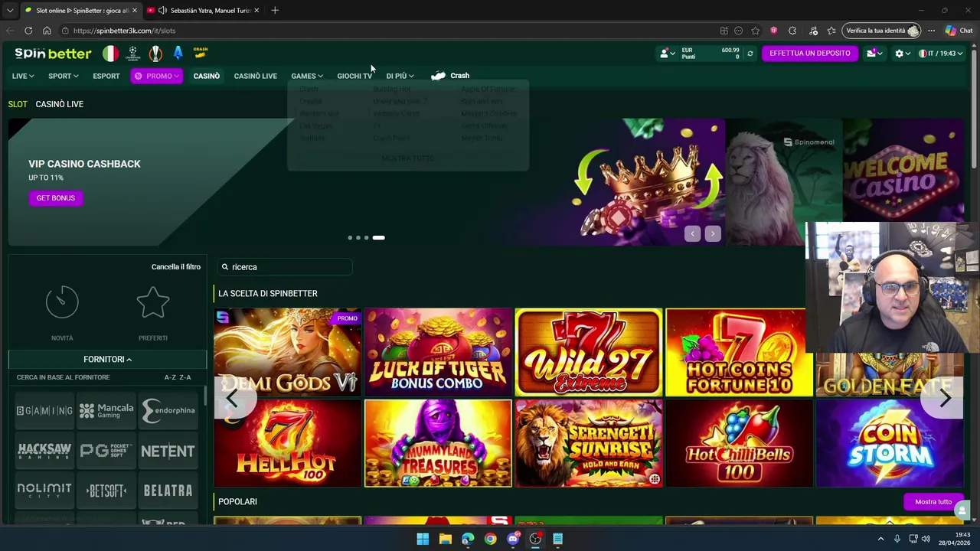Go to browser home page
This screenshot has width=980, height=551.
pyautogui.click(x=47, y=31)
